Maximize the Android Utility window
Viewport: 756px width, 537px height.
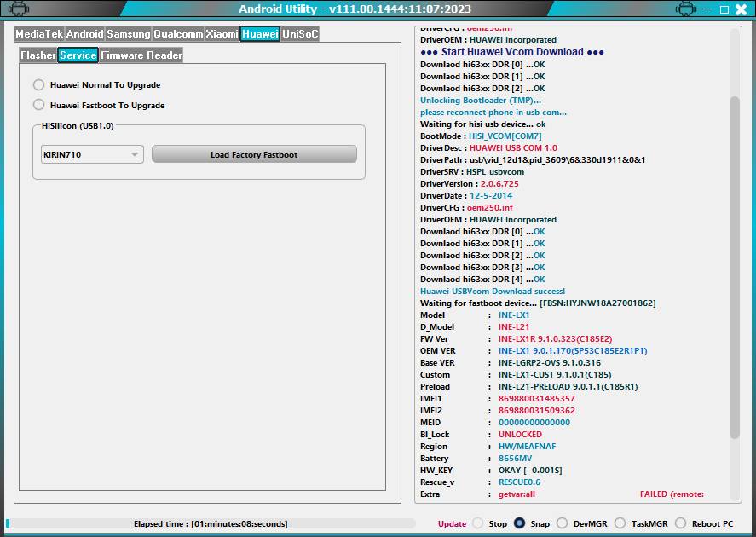pyautogui.click(x=724, y=9)
